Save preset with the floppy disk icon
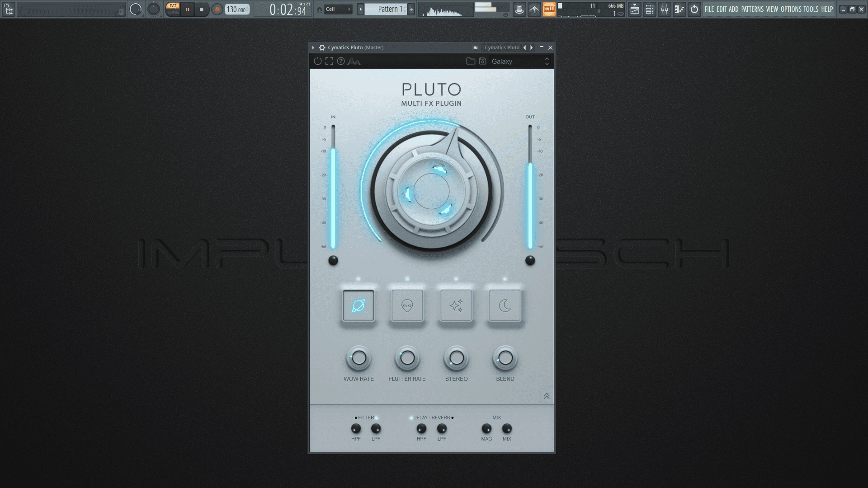This screenshot has width=868, height=488. pyautogui.click(x=483, y=61)
